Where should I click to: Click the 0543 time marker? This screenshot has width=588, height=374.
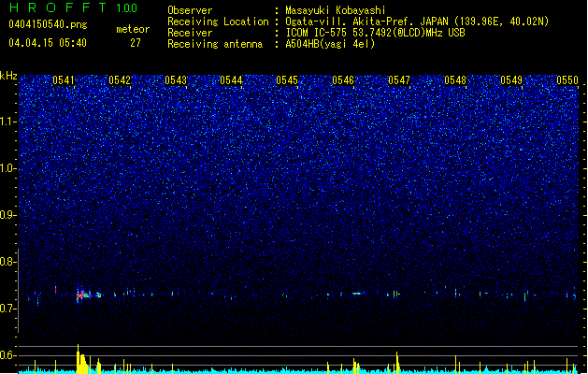176,80
